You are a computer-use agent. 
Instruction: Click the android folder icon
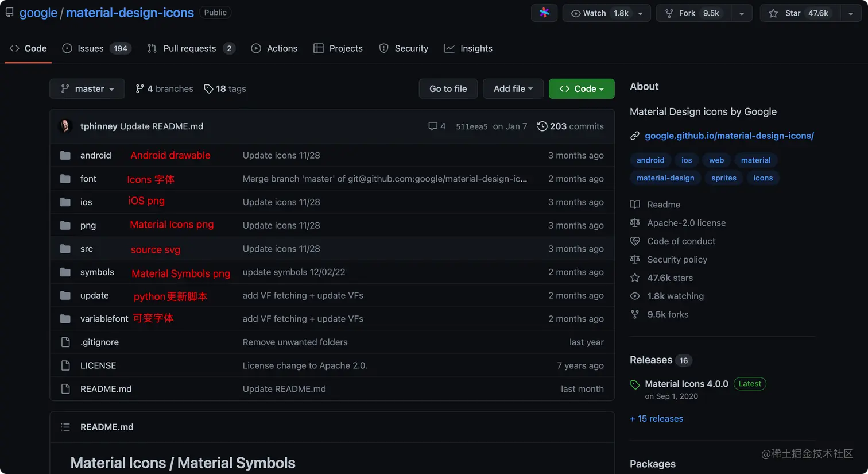tap(65, 155)
